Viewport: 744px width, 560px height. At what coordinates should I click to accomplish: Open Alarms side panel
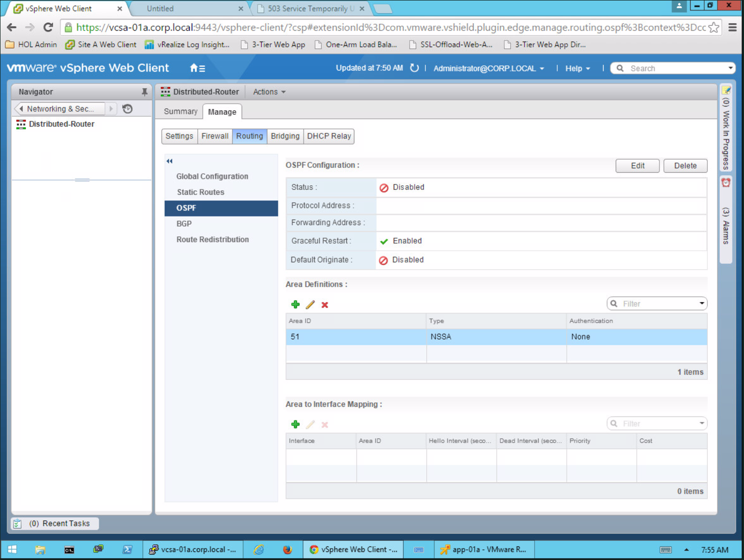[x=726, y=219]
